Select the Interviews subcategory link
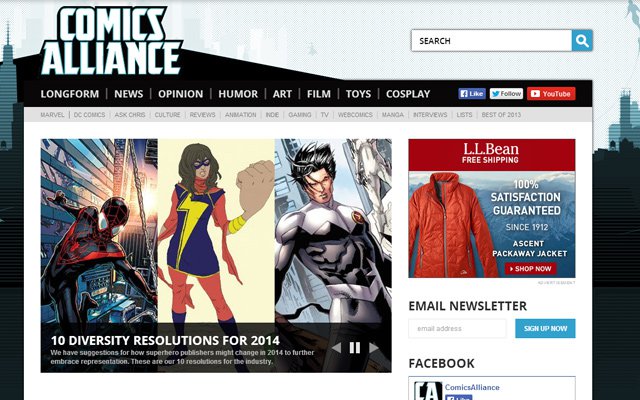The width and height of the screenshot is (640, 400). [430, 115]
